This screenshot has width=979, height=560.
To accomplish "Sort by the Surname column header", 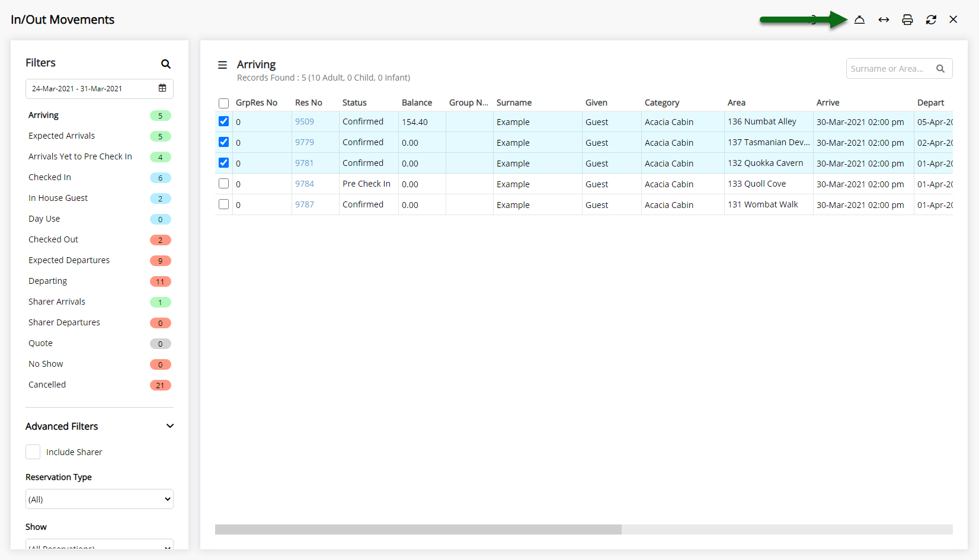I will pyautogui.click(x=514, y=103).
